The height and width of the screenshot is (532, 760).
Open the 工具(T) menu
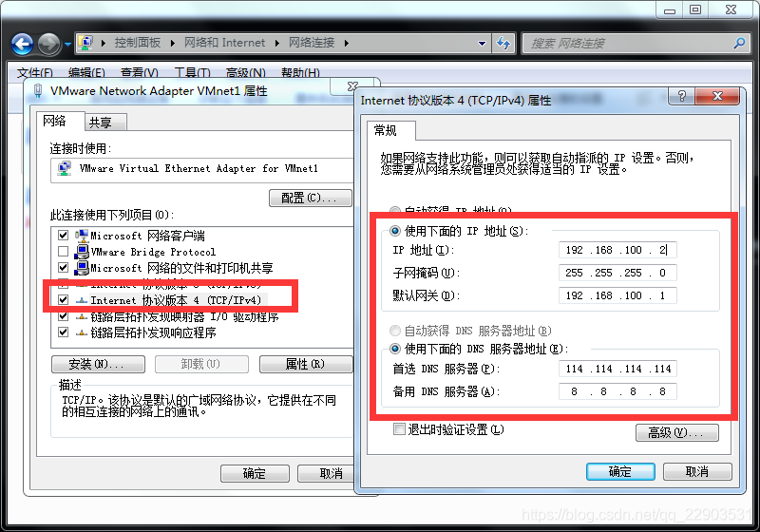click(193, 73)
